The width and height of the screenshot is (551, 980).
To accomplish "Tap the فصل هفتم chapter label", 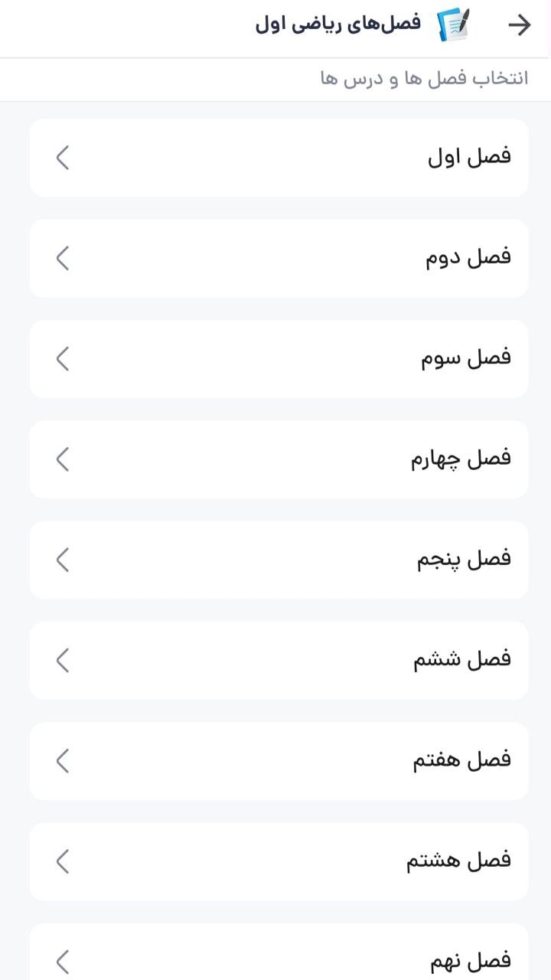I will coord(461,760).
